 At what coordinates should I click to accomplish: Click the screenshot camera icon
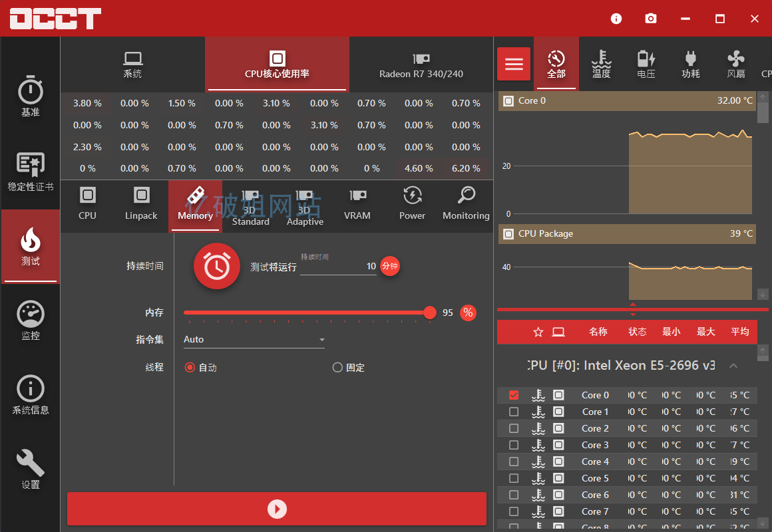pyautogui.click(x=651, y=19)
